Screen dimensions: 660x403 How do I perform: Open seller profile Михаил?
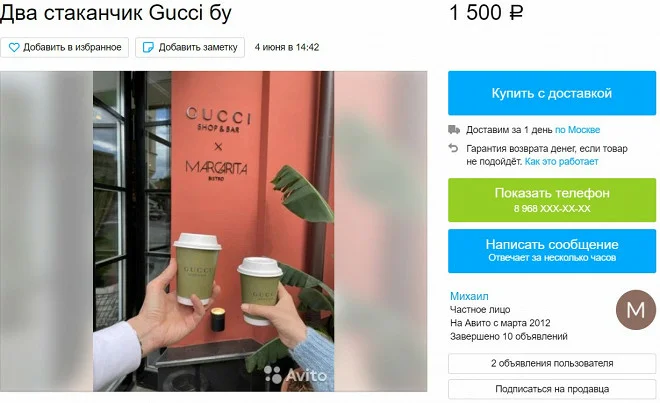click(469, 296)
